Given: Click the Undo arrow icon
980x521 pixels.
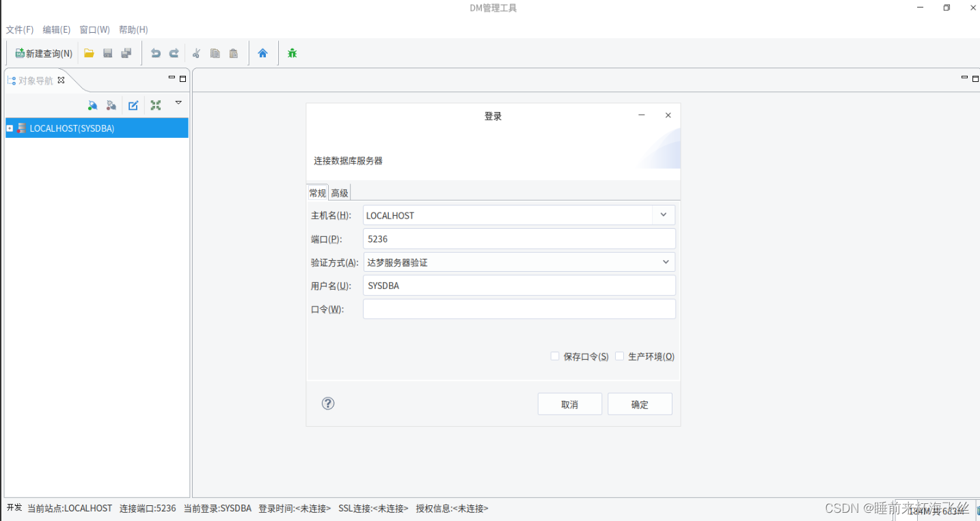Looking at the screenshot, I should tap(156, 53).
